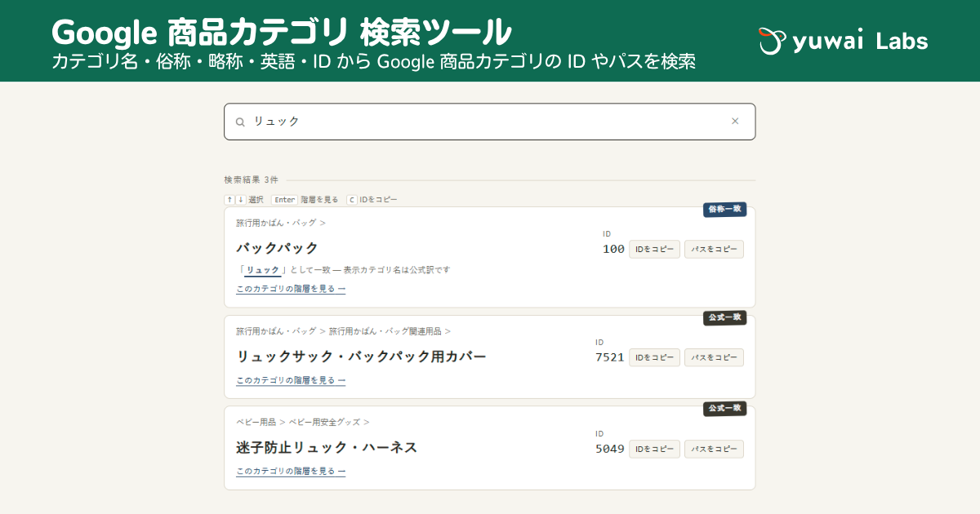
Task: Click 公式一致 badge on 迷子防止リュック・ハーネス card
Action: click(725, 408)
